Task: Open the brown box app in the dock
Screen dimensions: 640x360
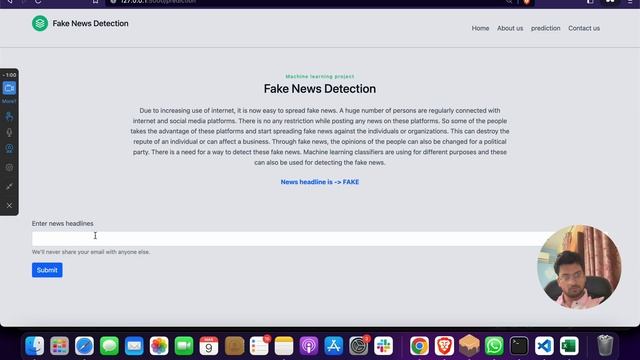Action: tap(469, 345)
